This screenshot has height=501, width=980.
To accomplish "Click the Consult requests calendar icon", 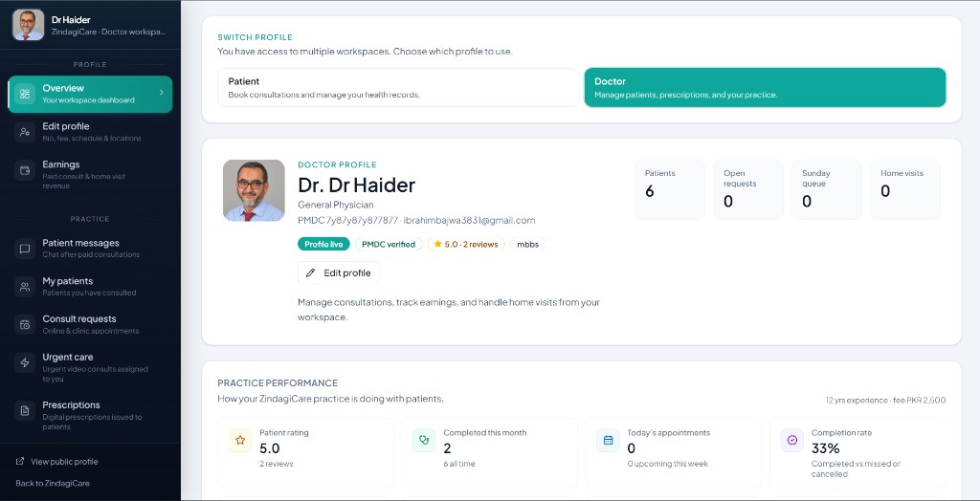I will pos(25,324).
